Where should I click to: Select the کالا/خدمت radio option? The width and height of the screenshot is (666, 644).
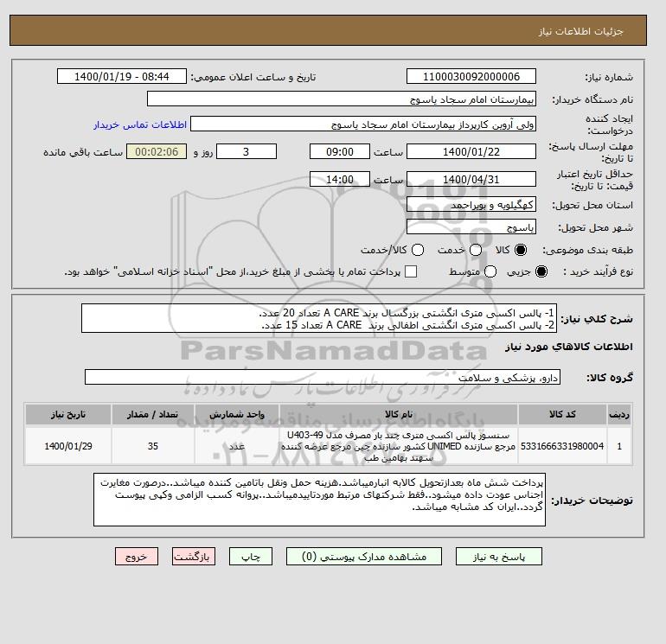(418, 250)
